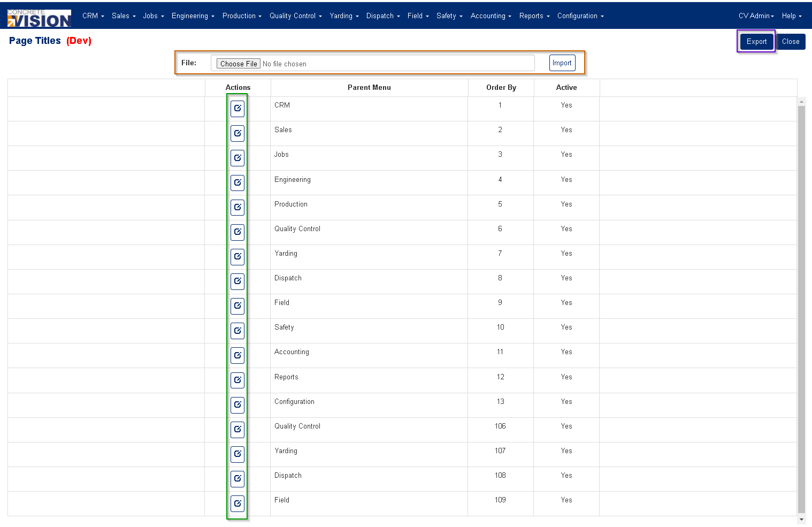This screenshot has width=812, height=527.
Task: Open the Help menu
Action: 792,16
